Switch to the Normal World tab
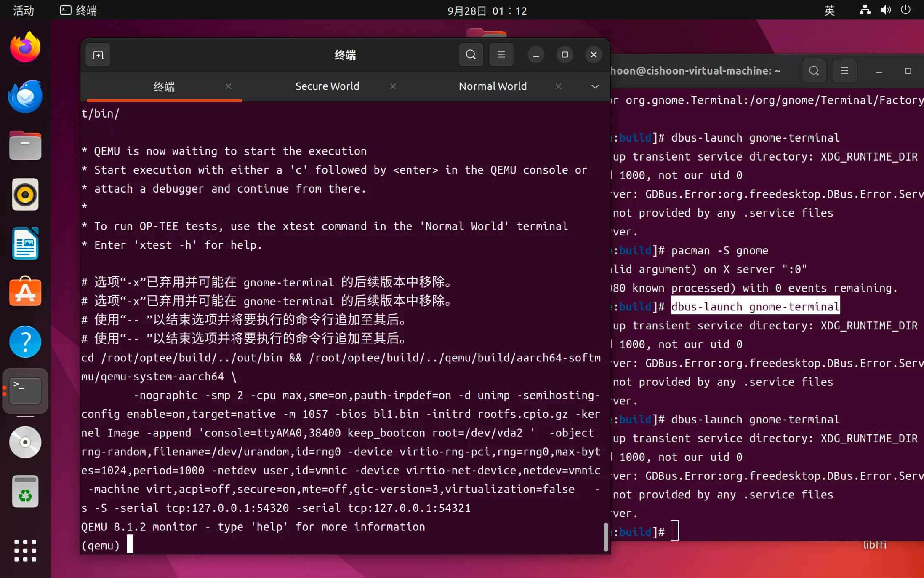 pyautogui.click(x=493, y=86)
